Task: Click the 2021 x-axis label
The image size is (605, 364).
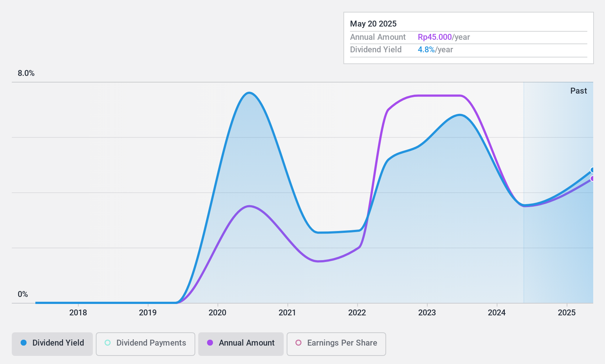Action: click(287, 313)
